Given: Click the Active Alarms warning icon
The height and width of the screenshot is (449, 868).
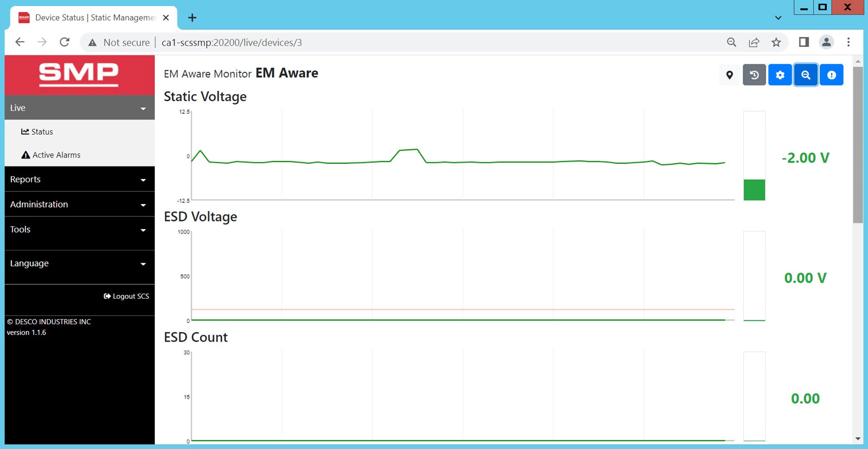Looking at the screenshot, I should point(26,155).
